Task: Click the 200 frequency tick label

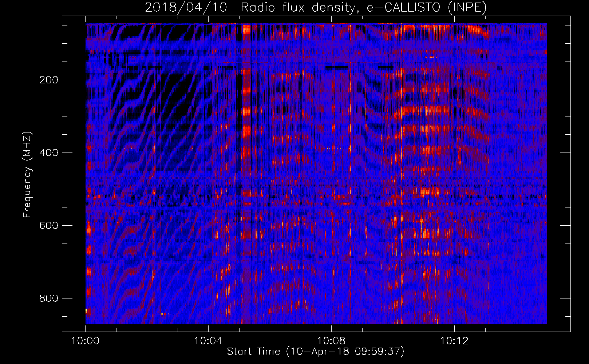Action: click(x=48, y=80)
